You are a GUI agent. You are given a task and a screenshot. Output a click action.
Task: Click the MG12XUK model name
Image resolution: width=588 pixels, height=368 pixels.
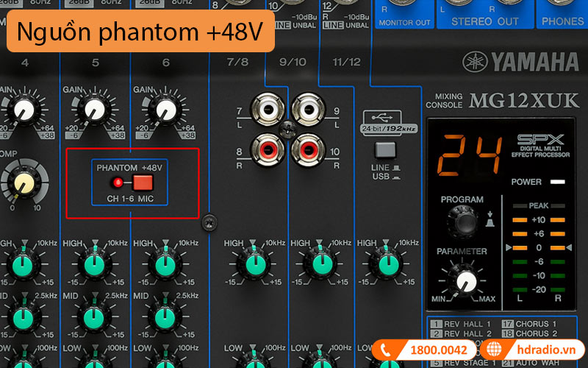pos(524,101)
